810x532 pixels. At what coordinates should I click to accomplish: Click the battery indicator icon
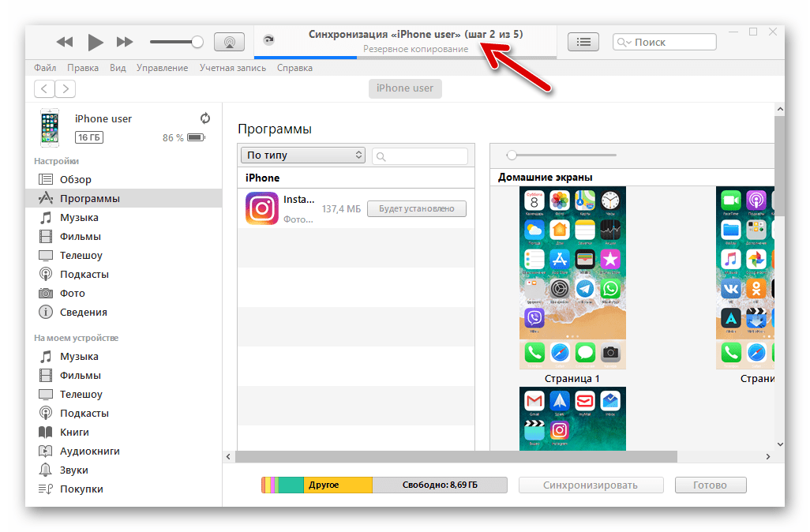[197, 137]
